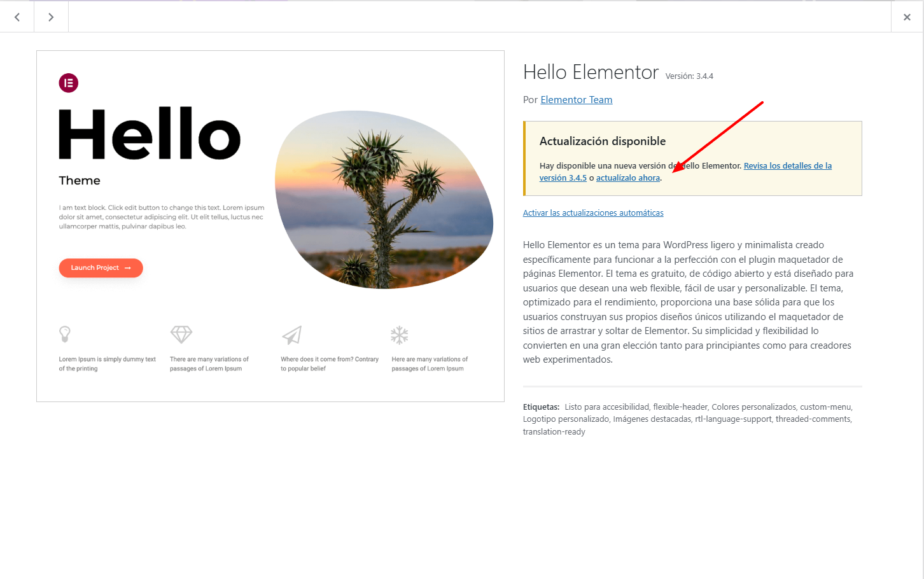Click the 'Hello Elementor' theme title
924x579 pixels.
coord(591,73)
